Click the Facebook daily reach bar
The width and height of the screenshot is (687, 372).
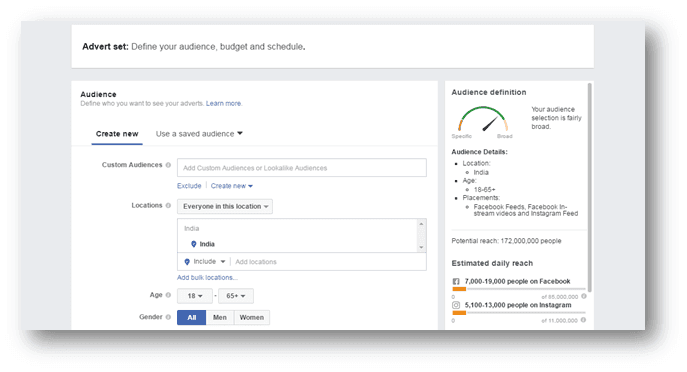[519, 289]
